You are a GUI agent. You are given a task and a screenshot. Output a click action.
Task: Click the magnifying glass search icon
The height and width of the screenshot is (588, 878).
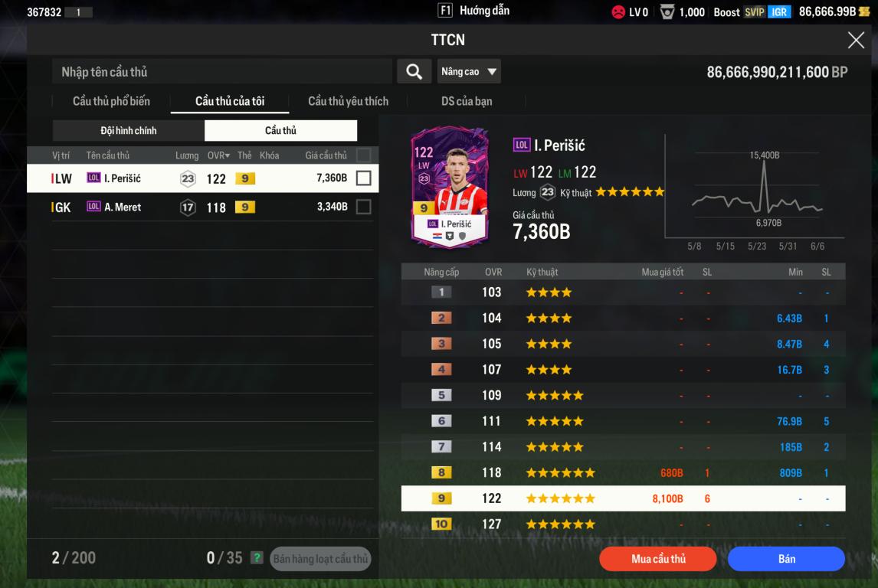(414, 72)
